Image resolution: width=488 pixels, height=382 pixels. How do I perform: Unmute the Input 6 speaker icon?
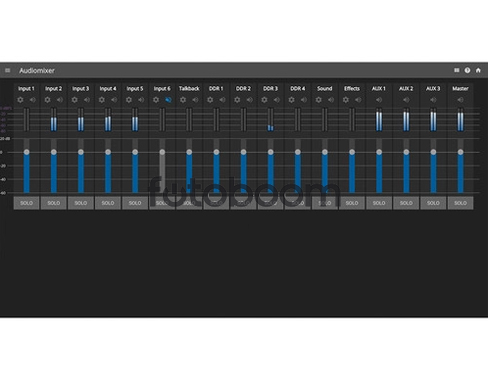(168, 100)
